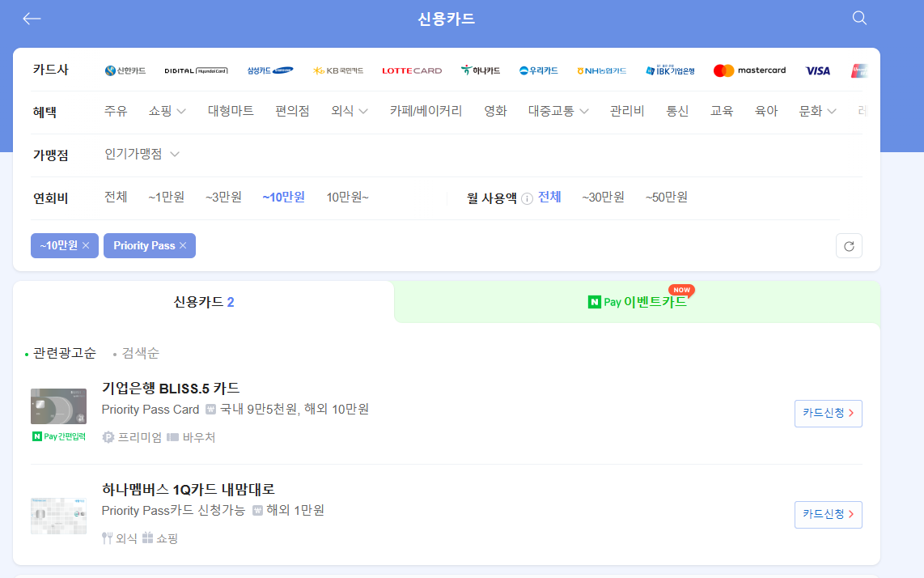This screenshot has height=578, width=924.
Task: Filter by Hana Card logo
Action: [x=481, y=70]
